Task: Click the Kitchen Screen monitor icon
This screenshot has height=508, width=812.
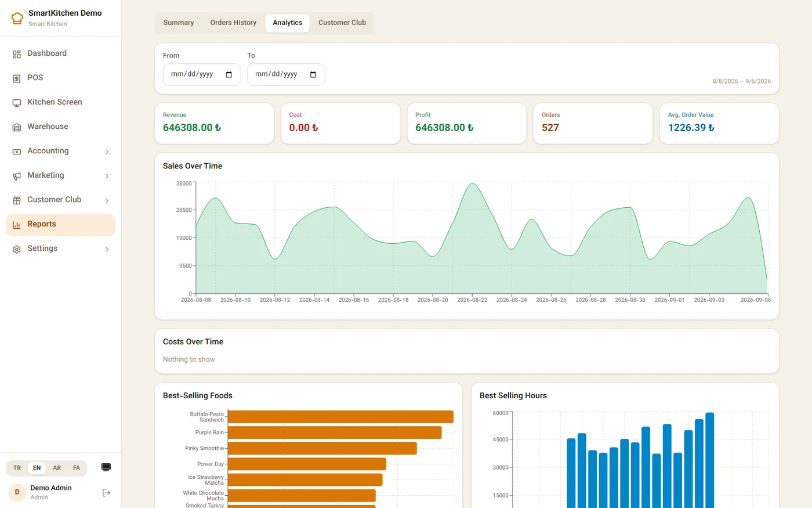Action: 17,103
